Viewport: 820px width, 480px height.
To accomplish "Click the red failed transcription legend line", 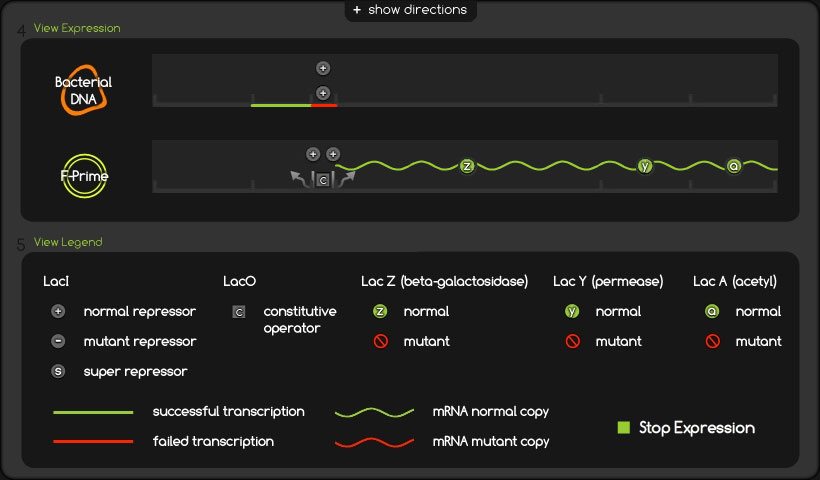I will point(93,441).
